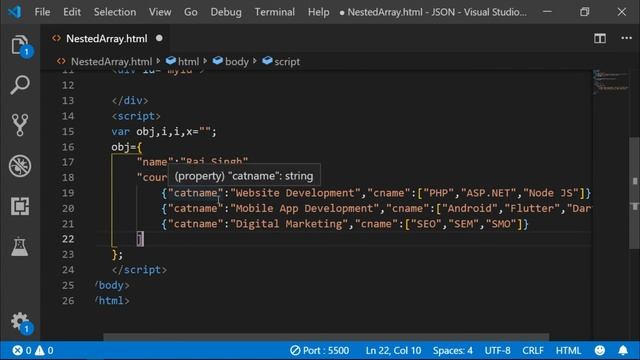
Task: Open the Debug view bug icon
Action: [x=20, y=166]
